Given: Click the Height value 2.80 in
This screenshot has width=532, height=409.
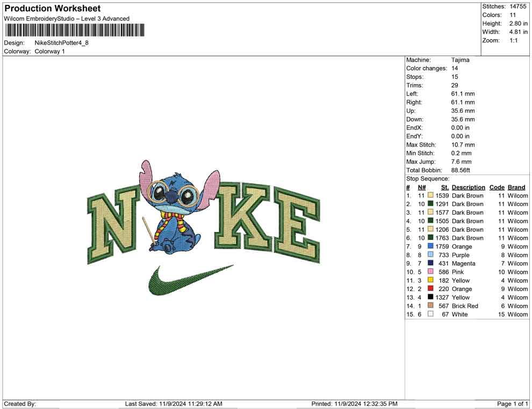Looking at the screenshot, I should click(519, 24).
